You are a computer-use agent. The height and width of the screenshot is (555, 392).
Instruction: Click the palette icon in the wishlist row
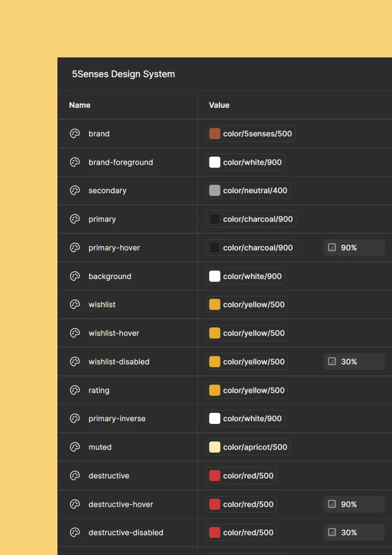pyautogui.click(x=75, y=304)
